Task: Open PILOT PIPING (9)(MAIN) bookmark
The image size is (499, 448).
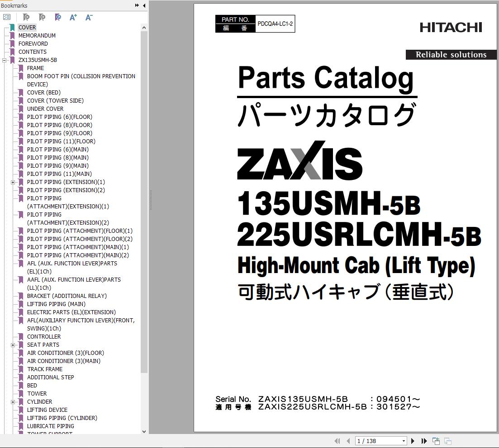Action: coord(58,165)
